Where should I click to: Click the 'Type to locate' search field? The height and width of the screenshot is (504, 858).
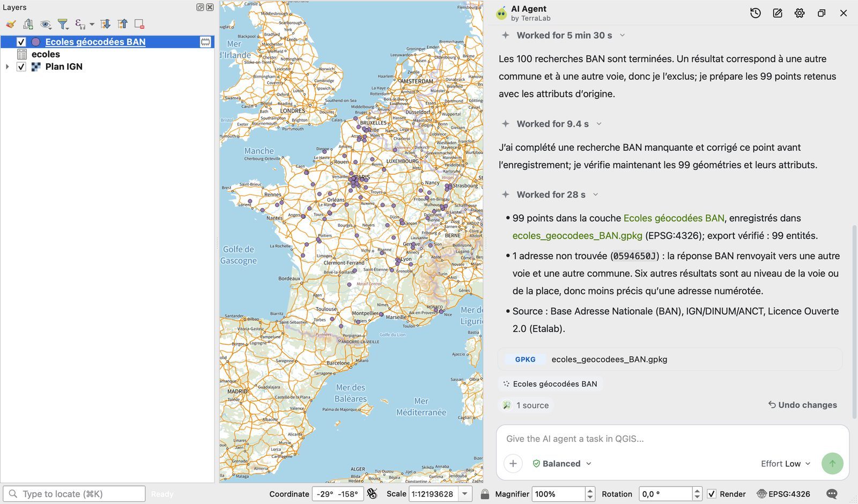click(74, 494)
